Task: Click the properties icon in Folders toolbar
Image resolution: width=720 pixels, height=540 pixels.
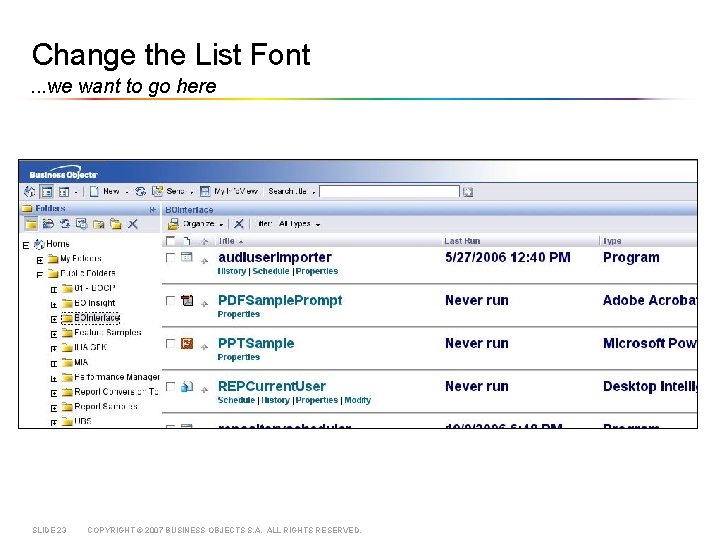Action: tap(82, 224)
